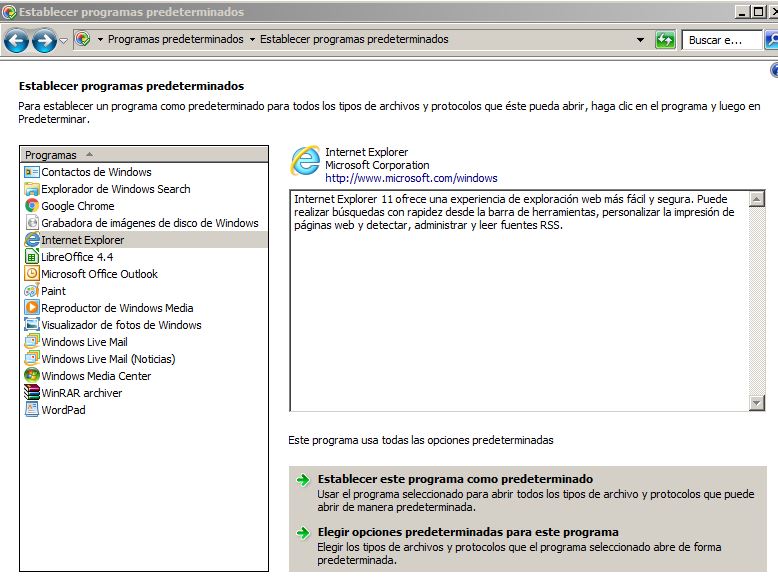Image resolution: width=778 pixels, height=584 pixels.
Task: Select WinRAR archiver text
Action: [x=81, y=393]
